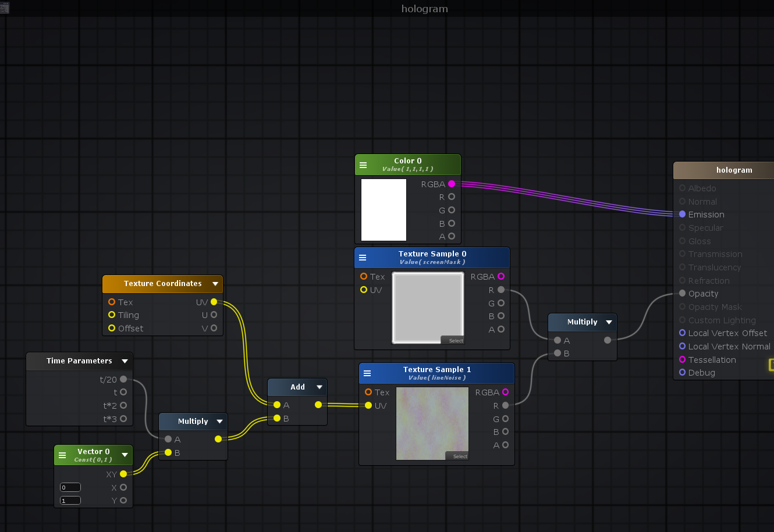
Task: Click the hamburger icon on Texture Sample 1
Action: click(367, 373)
